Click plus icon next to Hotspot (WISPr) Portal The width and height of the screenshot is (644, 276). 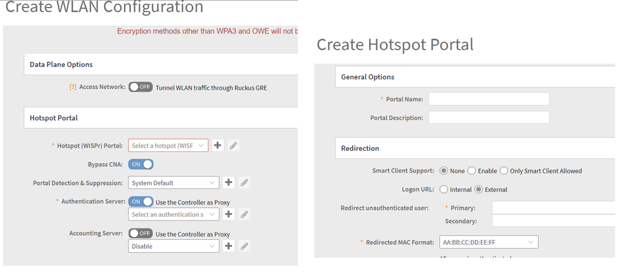pos(218,146)
